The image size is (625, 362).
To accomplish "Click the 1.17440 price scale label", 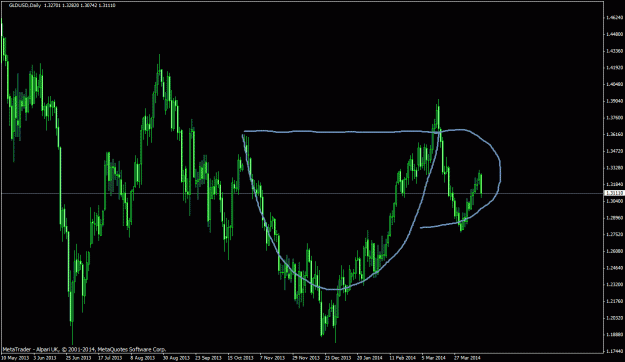I will (614, 352).
